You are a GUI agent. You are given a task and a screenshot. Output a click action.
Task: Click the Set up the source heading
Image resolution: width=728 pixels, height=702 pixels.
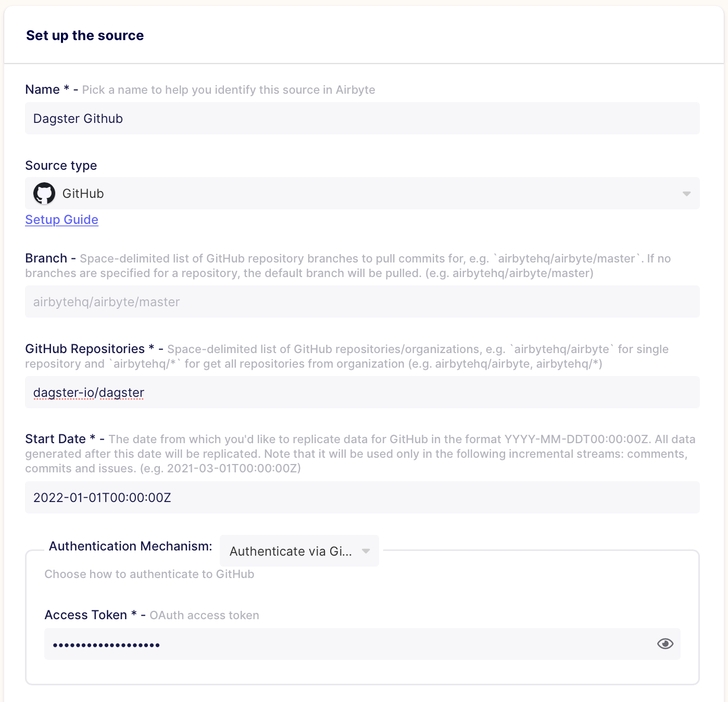pyautogui.click(x=85, y=35)
